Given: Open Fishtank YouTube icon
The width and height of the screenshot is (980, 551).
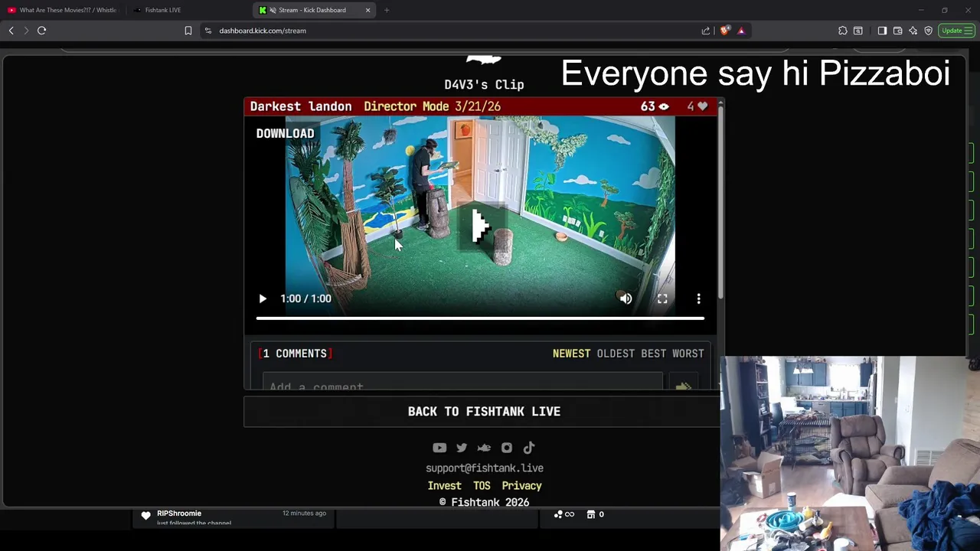Looking at the screenshot, I should pyautogui.click(x=439, y=448).
